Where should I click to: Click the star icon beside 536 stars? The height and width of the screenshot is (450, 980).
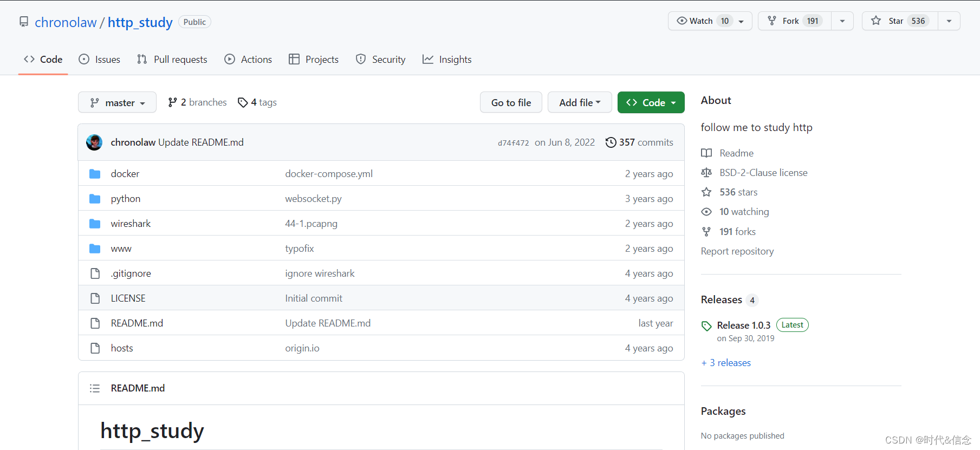pyautogui.click(x=706, y=192)
